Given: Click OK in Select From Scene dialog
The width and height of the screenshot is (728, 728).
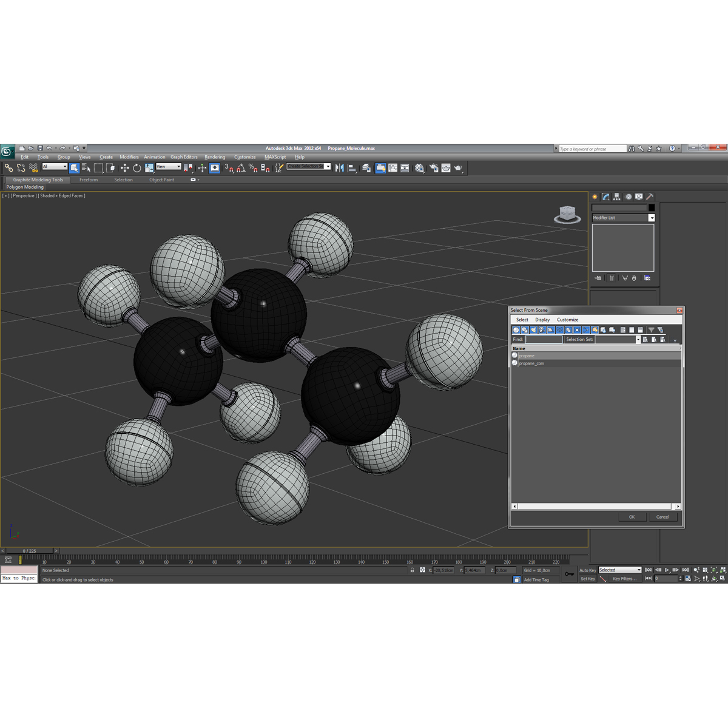Looking at the screenshot, I should tap(632, 516).
